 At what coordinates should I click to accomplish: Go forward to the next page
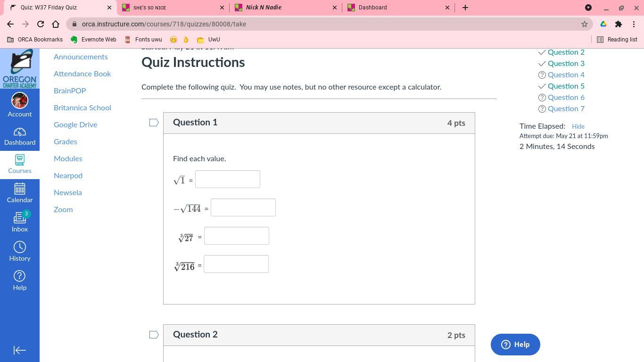coord(25,24)
